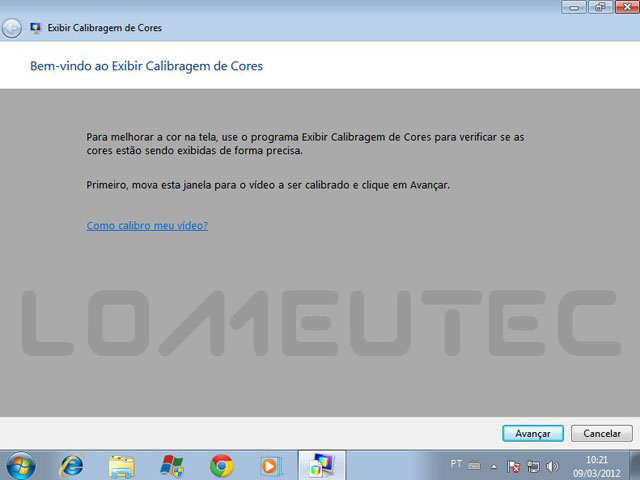
Task: Click the clock showing 10:21 09/03/2012
Action: tap(597, 467)
